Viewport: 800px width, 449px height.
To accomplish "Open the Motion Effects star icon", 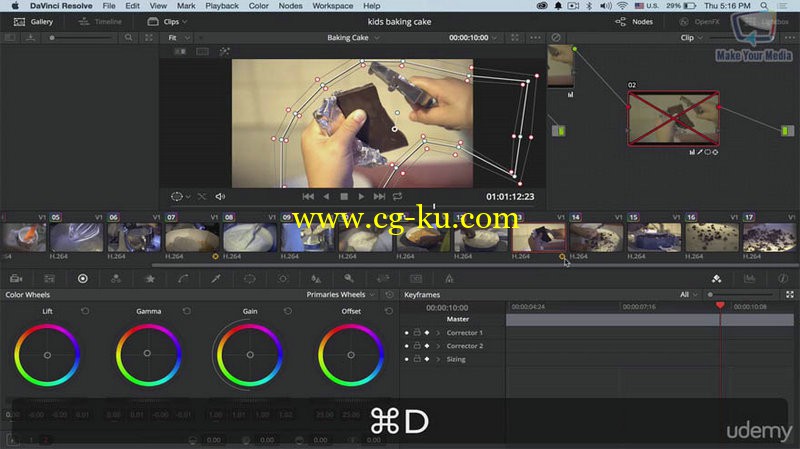I will (x=150, y=279).
